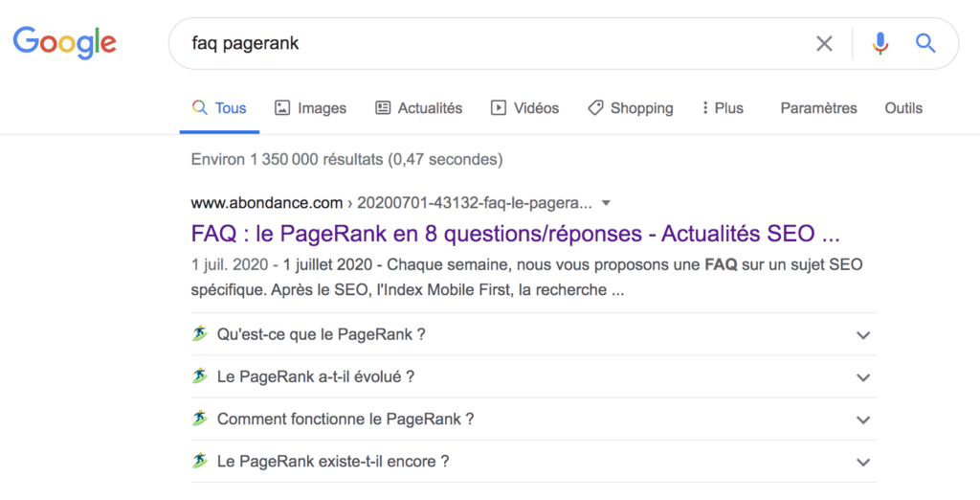The height and width of the screenshot is (500, 980).
Task: Click the newspaper icon of the Actualités tab
Action: click(383, 107)
